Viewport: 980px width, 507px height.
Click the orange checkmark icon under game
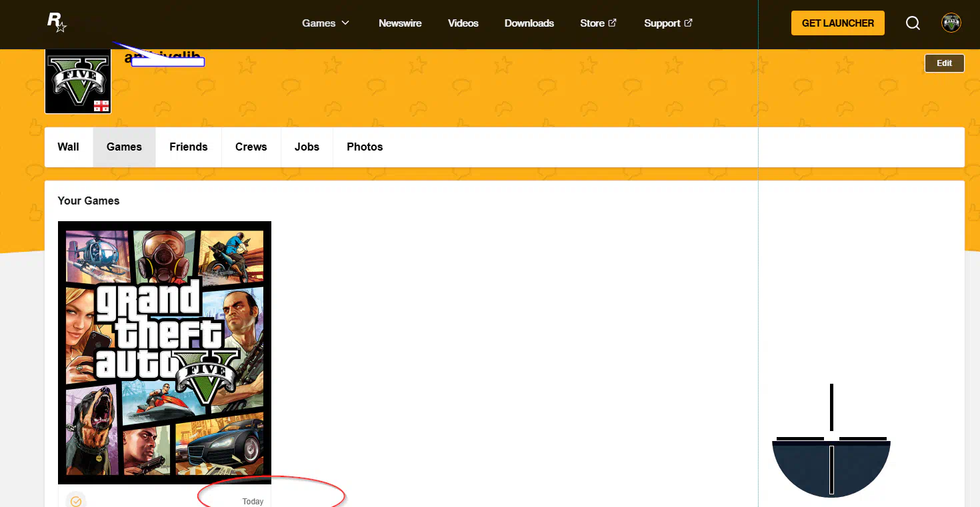pyautogui.click(x=76, y=501)
